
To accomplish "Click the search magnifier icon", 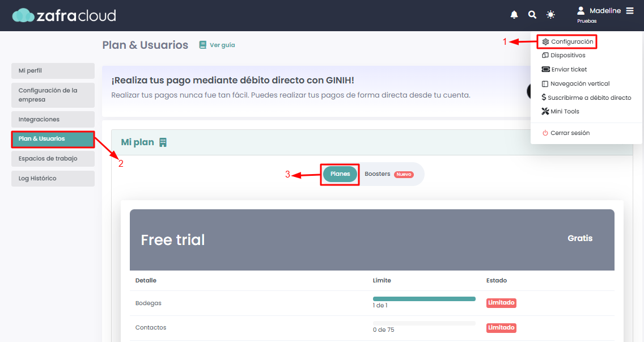I will click(532, 15).
